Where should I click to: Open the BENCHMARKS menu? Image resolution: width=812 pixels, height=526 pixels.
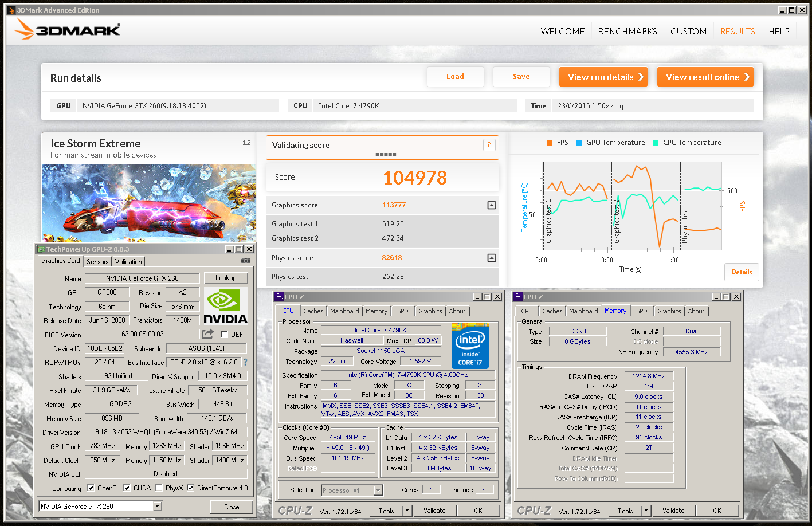pyautogui.click(x=627, y=32)
